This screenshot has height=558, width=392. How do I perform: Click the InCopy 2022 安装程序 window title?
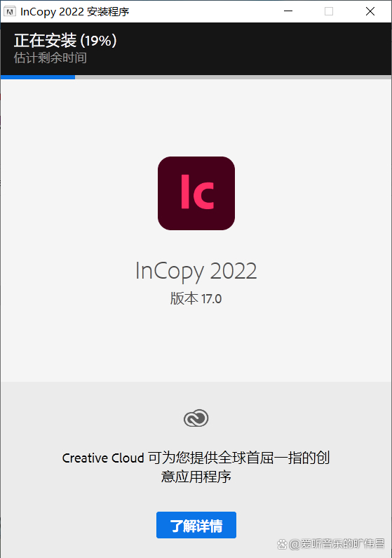point(74,12)
